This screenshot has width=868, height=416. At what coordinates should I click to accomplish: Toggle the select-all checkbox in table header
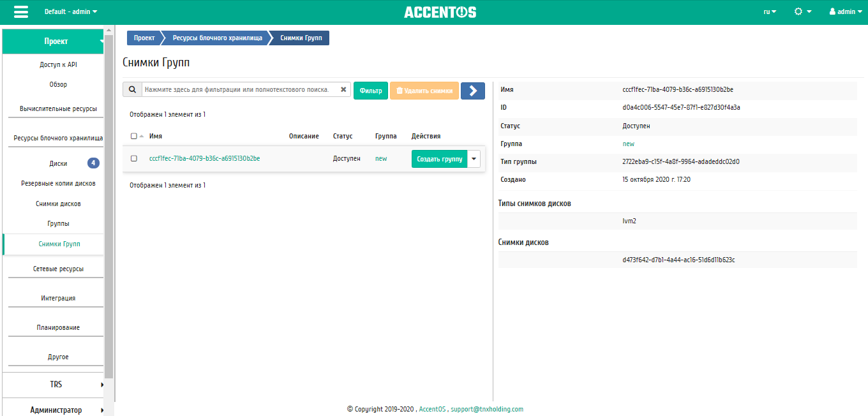tap(133, 136)
